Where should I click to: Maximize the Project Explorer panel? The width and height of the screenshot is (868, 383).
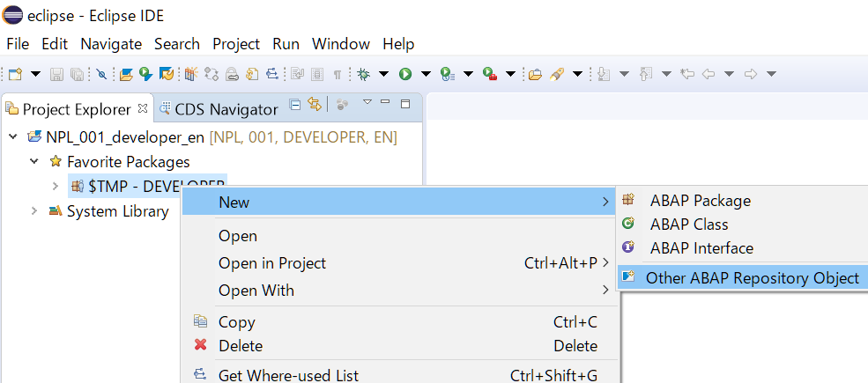pyautogui.click(x=405, y=104)
